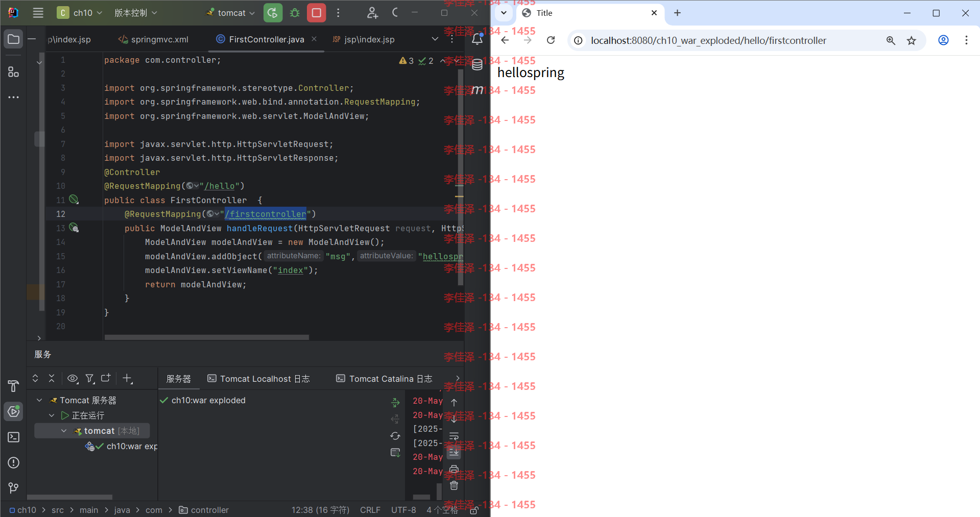This screenshot has height=517, width=980.
Task: Collapse the Tomcat 服务器 tree node
Action: tap(39, 400)
